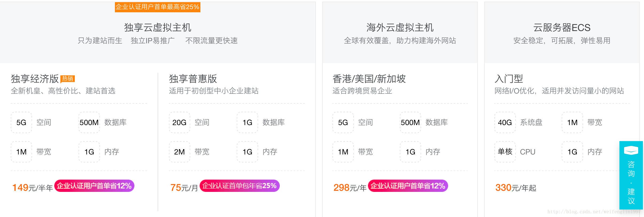Image resolution: width=644 pixels, height=217 pixels.
Task: Click the 330元/年起 price
Action: pyautogui.click(x=516, y=188)
